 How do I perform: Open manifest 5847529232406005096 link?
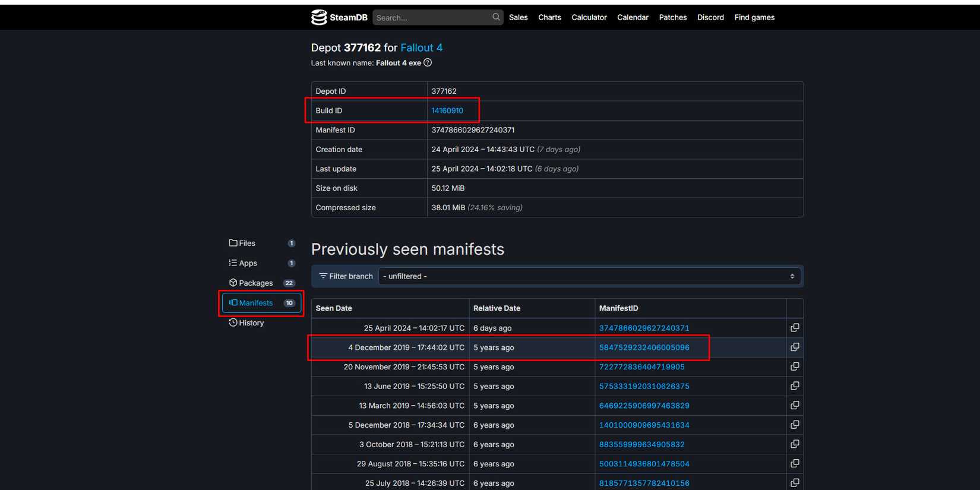point(644,347)
